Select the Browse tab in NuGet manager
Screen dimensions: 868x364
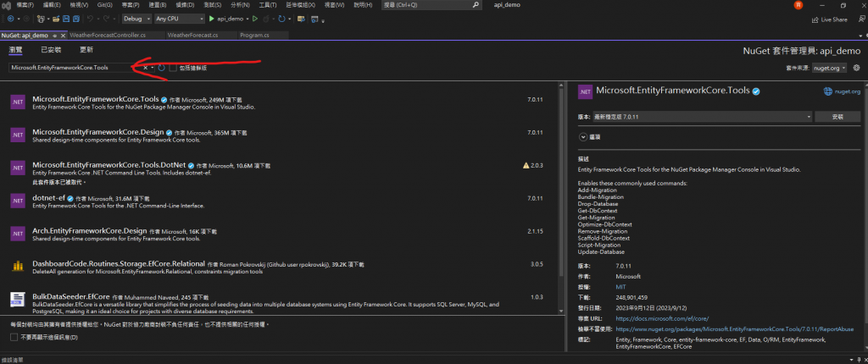(x=15, y=50)
